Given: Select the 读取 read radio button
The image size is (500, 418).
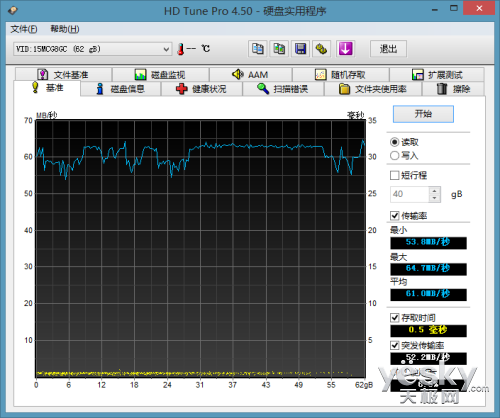Looking at the screenshot, I should click(x=394, y=142).
